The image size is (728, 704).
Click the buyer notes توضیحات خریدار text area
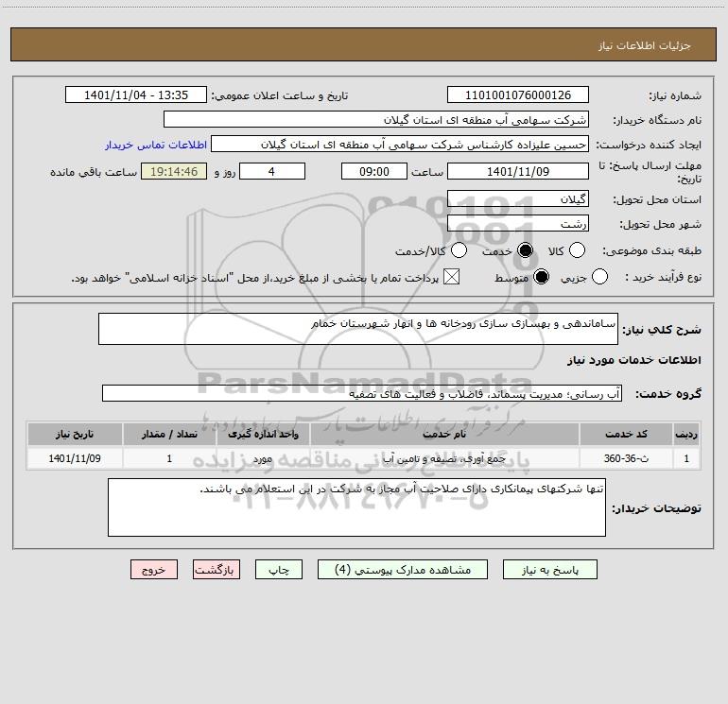point(356,507)
